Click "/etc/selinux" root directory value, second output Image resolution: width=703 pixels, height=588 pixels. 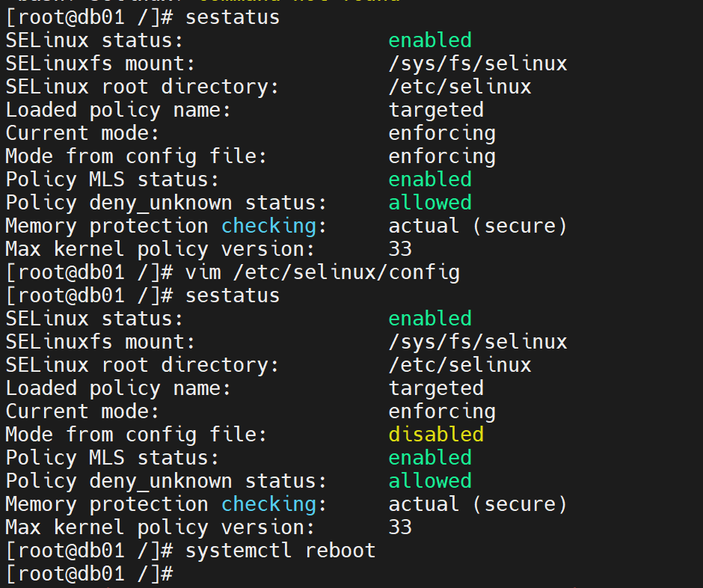459,365
